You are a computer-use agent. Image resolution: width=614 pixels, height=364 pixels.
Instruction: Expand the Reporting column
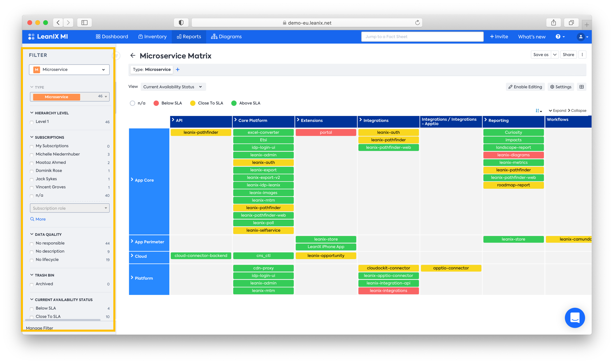(x=485, y=120)
